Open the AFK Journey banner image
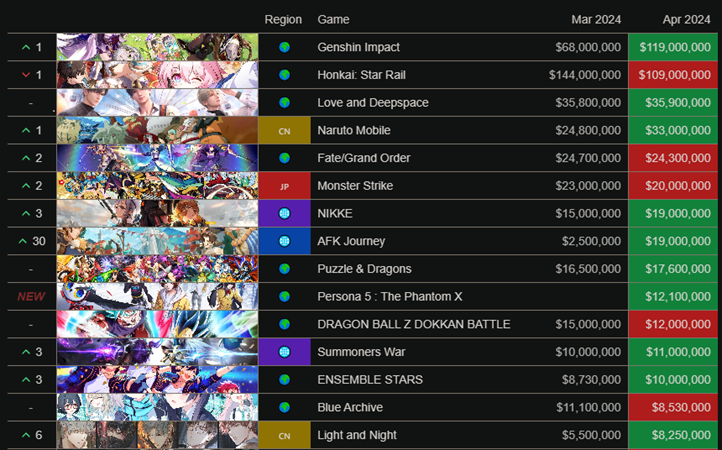This screenshot has width=722, height=450. tap(157, 241)
